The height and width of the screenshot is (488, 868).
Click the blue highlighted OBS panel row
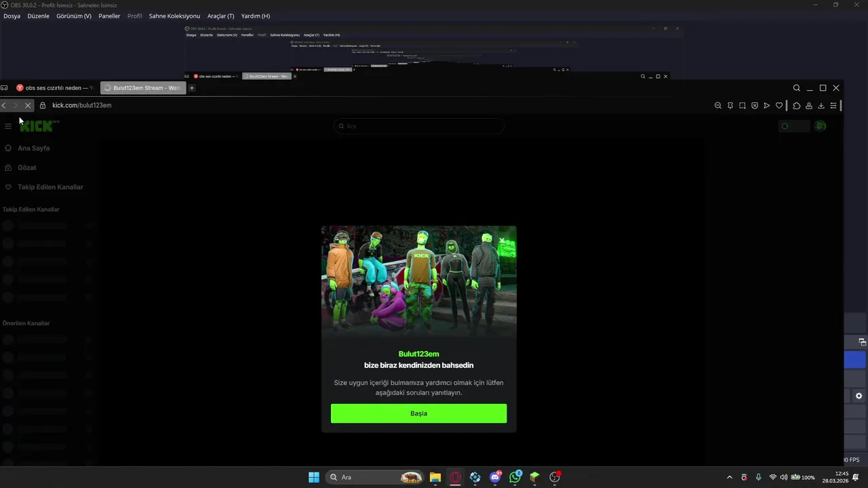coord(856,360)
